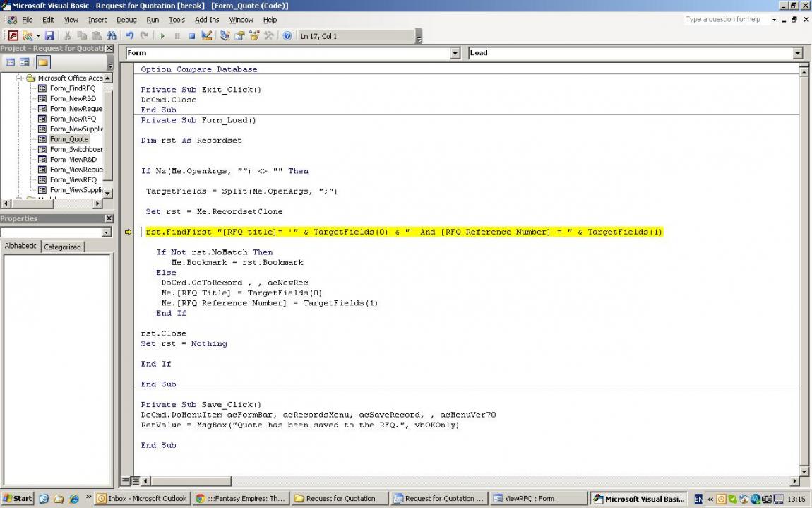Open Request for Quotation folder taskbar button
Viewport: 812px width, 508px height.
(x=339, y=499)
